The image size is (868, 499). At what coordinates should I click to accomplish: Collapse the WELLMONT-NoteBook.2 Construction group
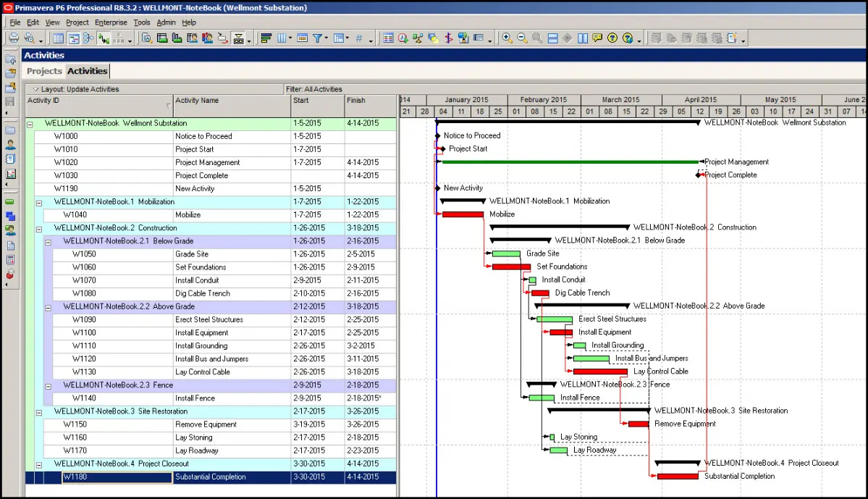coord(39,229)
